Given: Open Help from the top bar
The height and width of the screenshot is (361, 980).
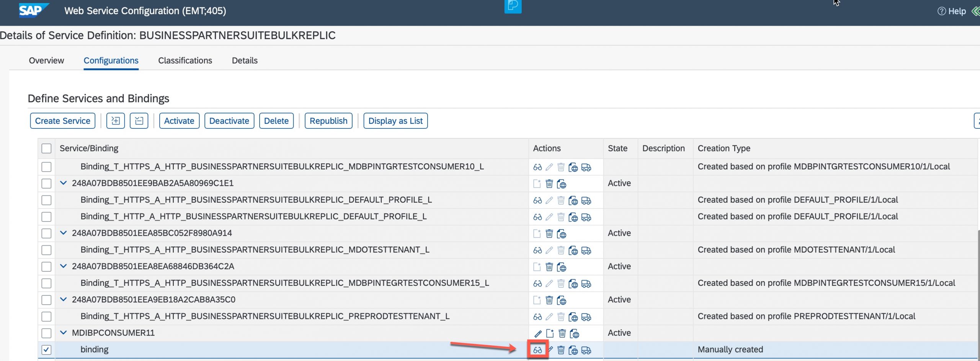Looking at the screenshot, I should point(954,11).
